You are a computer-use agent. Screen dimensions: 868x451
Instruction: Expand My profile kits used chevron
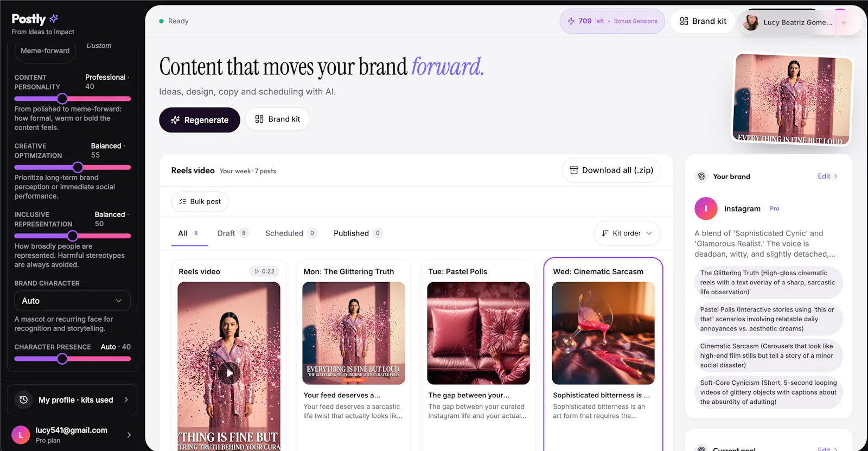(126, 400)
